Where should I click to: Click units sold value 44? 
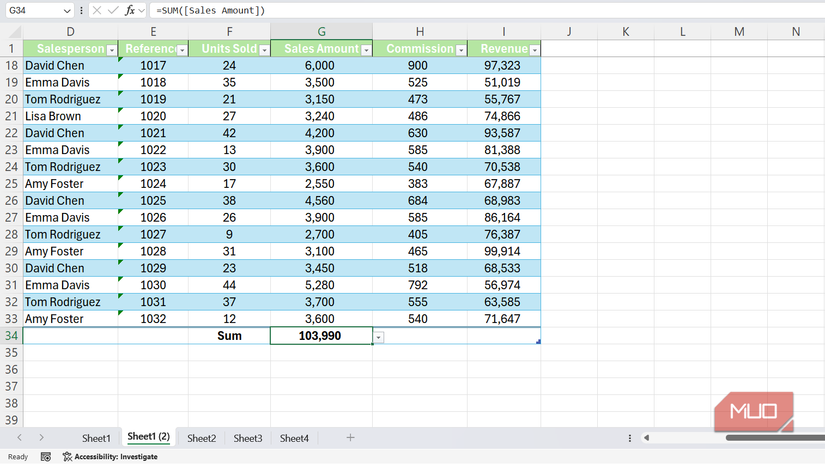[x=229, y=285]
